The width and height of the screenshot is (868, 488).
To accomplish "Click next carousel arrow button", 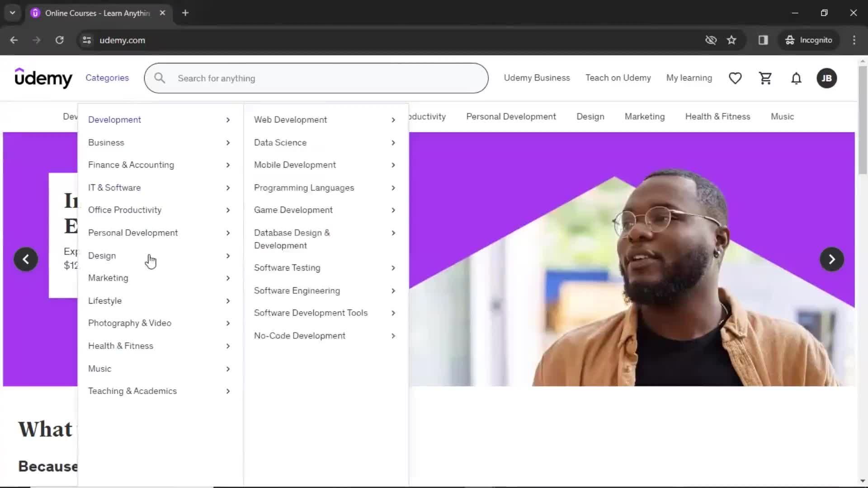I will coord(832,259).
